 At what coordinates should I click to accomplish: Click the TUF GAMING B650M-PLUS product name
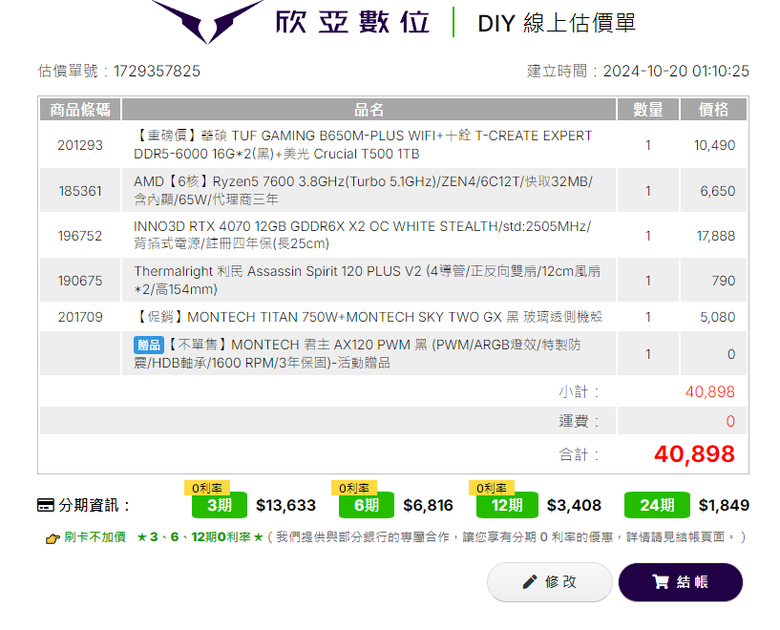click(363, 145)
